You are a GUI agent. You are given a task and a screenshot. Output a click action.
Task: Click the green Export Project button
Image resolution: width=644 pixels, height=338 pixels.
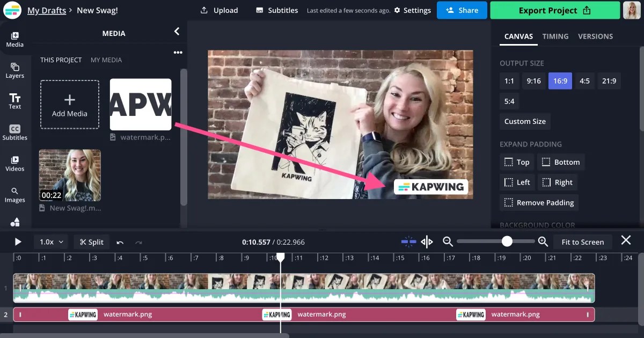coord(554,10)
